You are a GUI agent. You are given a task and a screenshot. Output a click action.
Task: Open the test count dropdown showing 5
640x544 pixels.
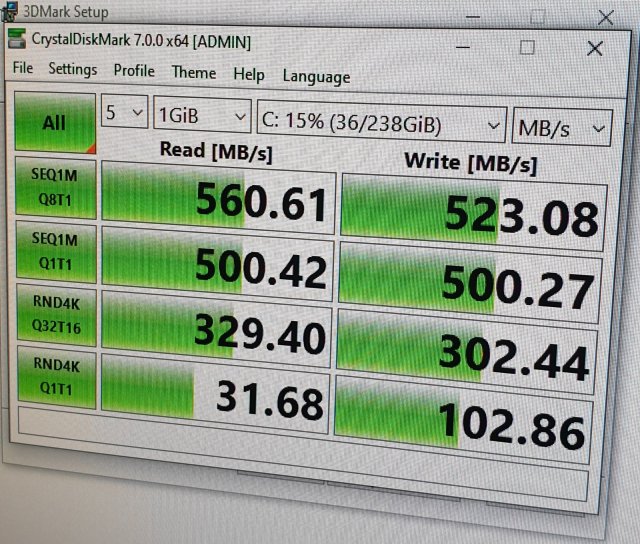124,112
